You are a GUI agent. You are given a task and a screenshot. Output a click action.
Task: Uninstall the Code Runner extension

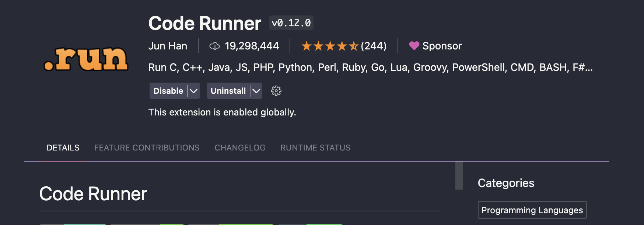click(x=228, y=91)
